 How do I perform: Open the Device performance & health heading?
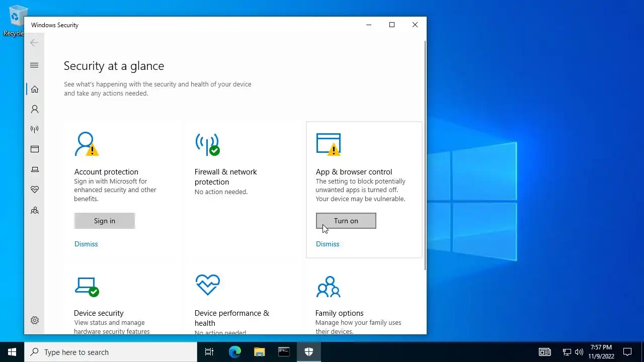pyautogui.click(x=232, y=318)
